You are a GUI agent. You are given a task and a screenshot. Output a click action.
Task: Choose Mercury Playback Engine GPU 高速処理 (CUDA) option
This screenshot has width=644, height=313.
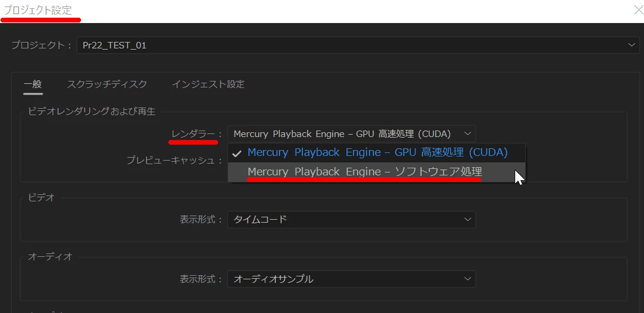coord(376,153)
